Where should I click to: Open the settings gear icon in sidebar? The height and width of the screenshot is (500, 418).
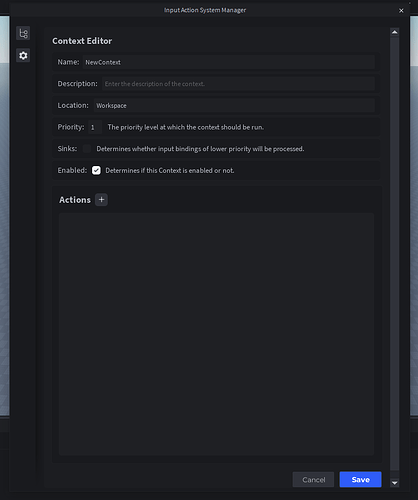point(23,55)
